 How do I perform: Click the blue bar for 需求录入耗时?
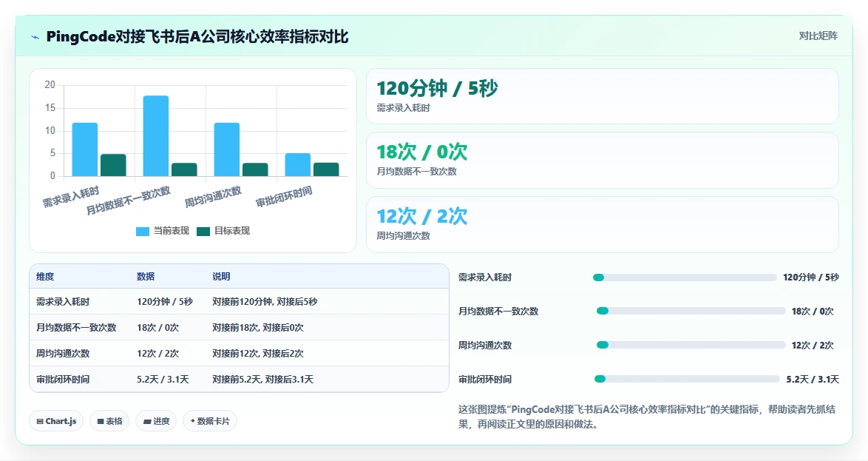85,149
